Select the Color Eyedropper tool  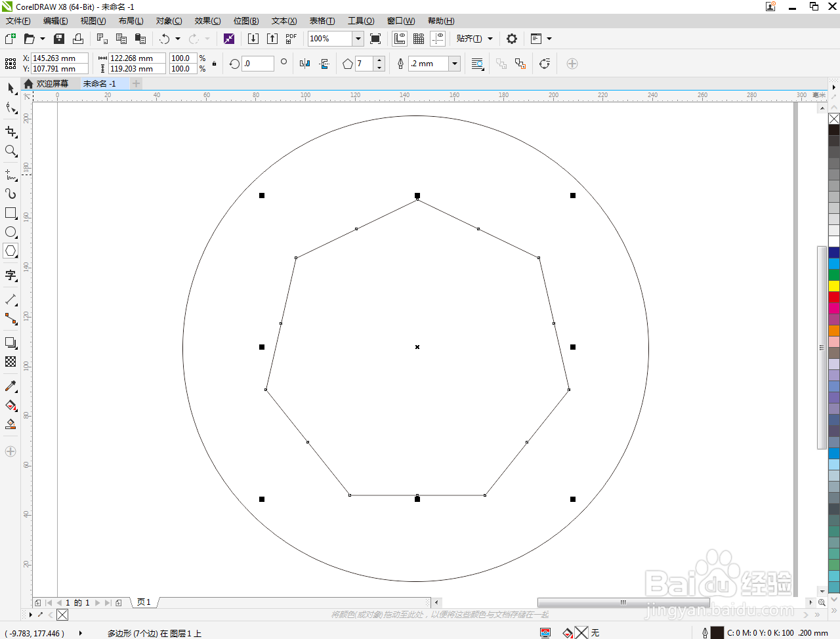pos(10,386)
